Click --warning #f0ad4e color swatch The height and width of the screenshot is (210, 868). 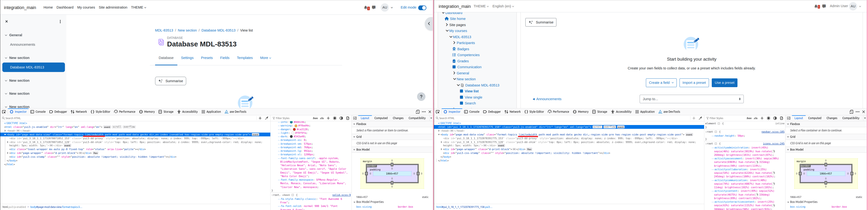pos(296,126)
